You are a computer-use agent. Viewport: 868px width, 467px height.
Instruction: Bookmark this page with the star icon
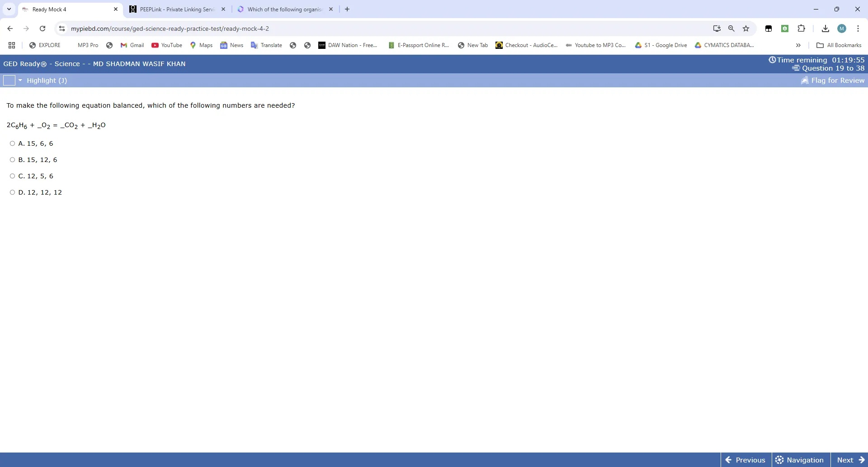pyautogui.click(x=746, y=29)
